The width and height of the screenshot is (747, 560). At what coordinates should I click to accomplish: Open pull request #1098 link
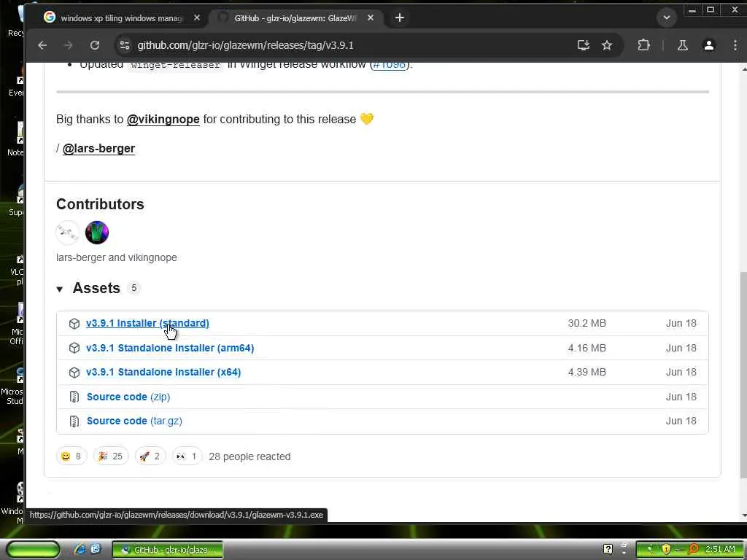click(390, 66)
